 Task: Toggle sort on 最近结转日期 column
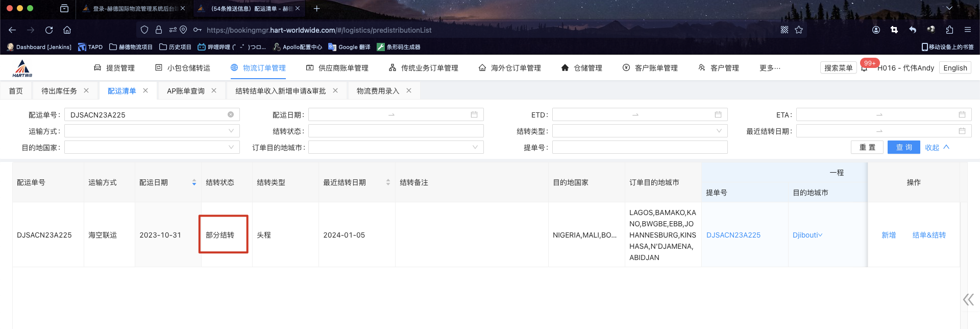[388, 182]
